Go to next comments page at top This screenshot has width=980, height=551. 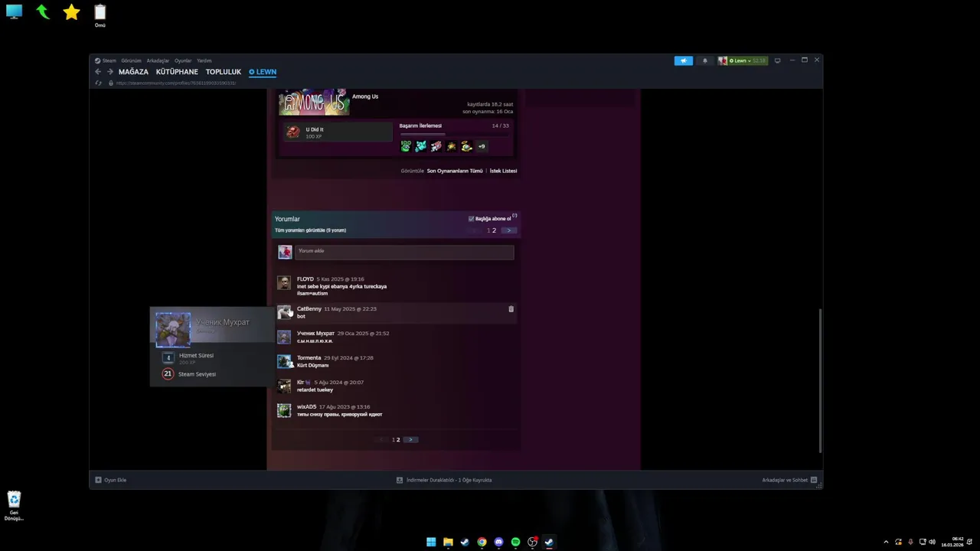508,230
